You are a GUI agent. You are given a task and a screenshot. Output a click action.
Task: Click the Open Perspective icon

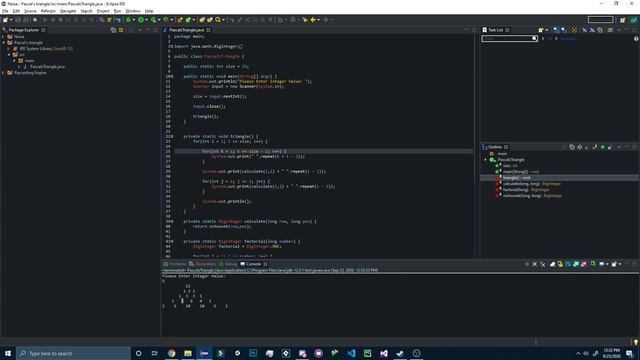[622, 20]
